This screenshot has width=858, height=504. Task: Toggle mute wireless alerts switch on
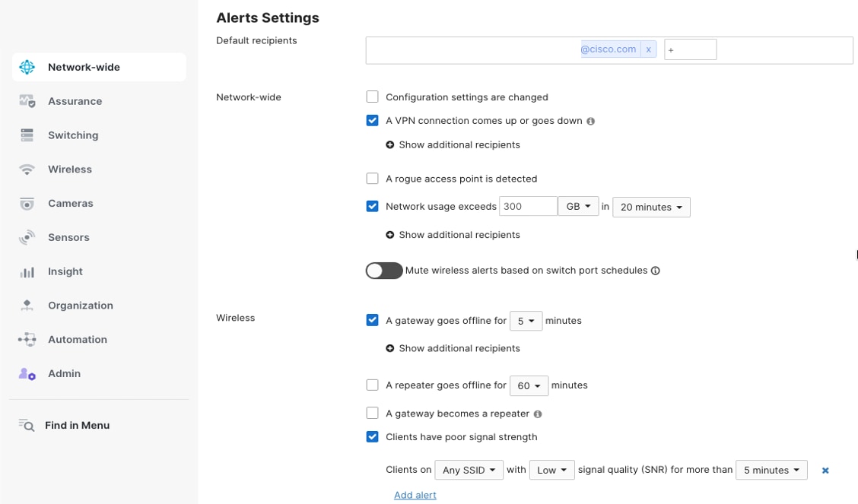pyautogui.click(x=383, y=270)
